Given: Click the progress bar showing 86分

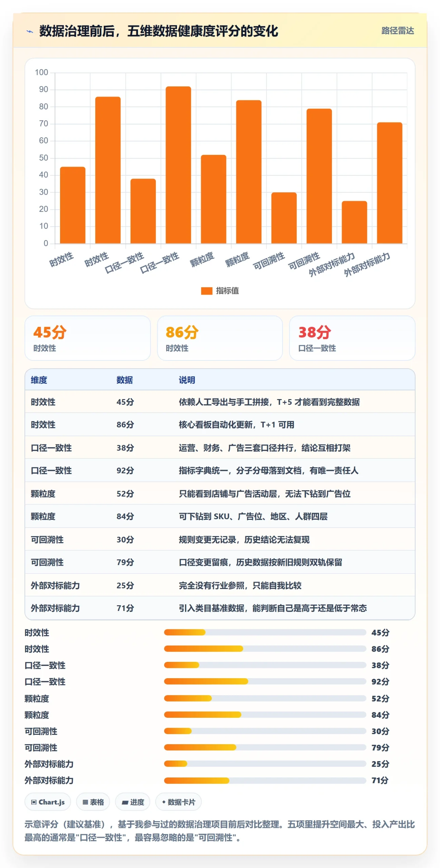Looking at the screenshot, I should (x=265, y=649).
